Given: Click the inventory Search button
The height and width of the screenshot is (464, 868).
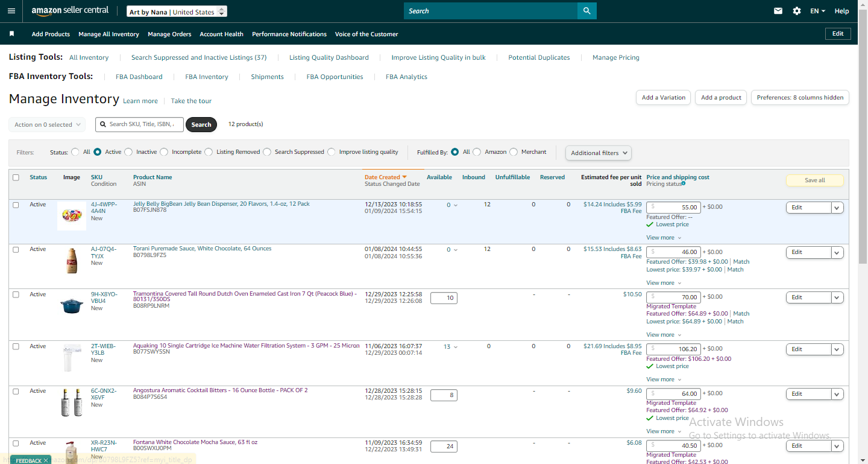Looking at the screenshot, I should [x=201, y=125].
